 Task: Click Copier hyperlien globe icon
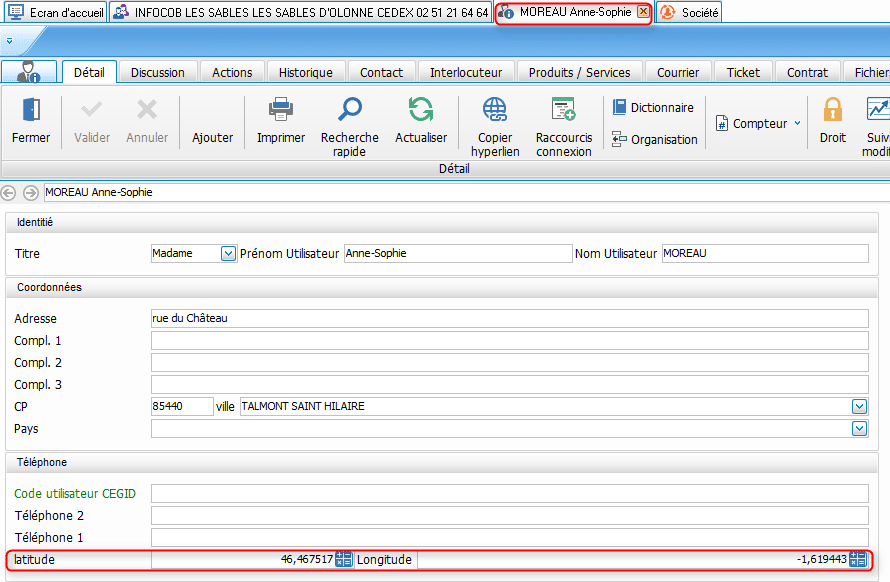(495, 109)
